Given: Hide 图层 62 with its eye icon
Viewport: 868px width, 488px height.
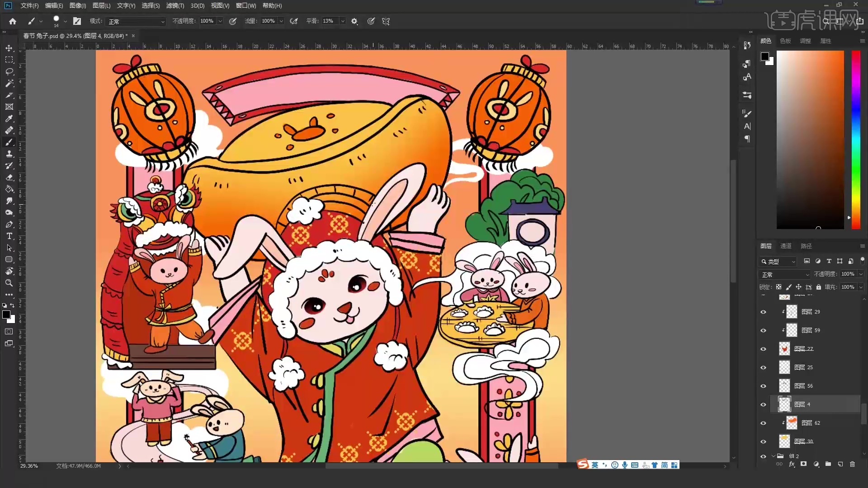Looking at the screenshot, I should pyautogui.click(x=763, y=423).
